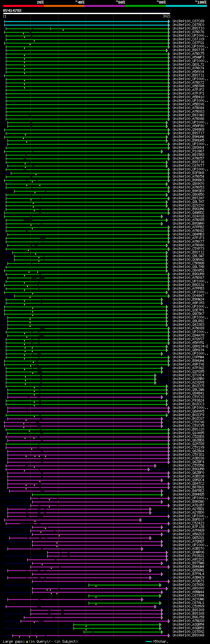The width and height of the screenshot is (210, 644).
Task: Select hit label UniRef100_A7NX75
Action: 188,54
